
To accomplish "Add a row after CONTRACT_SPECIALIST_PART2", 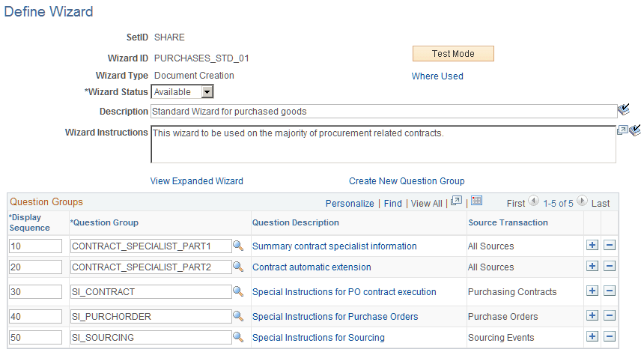I will 592,266.
